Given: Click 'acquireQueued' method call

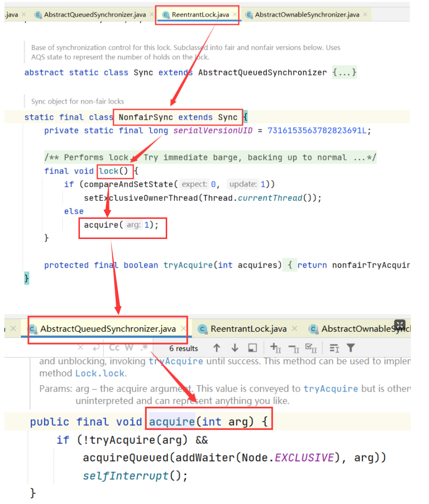Looking at the screenshot, I should (126, 458).
